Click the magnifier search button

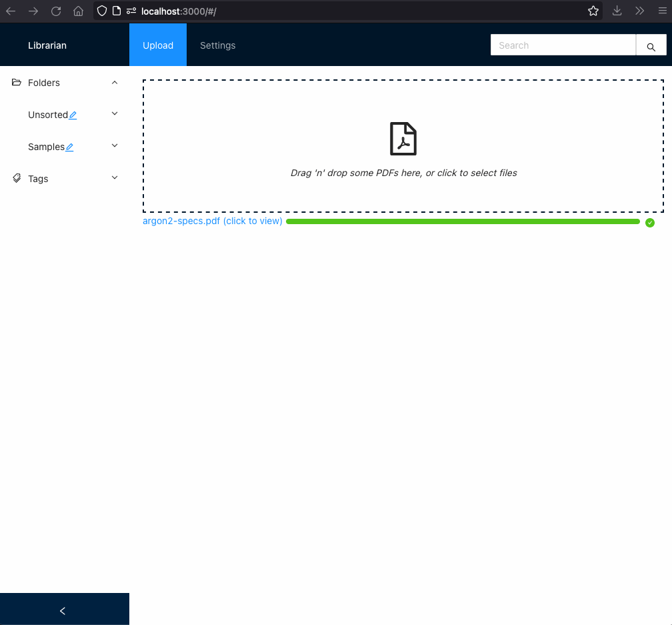point(651,46)
